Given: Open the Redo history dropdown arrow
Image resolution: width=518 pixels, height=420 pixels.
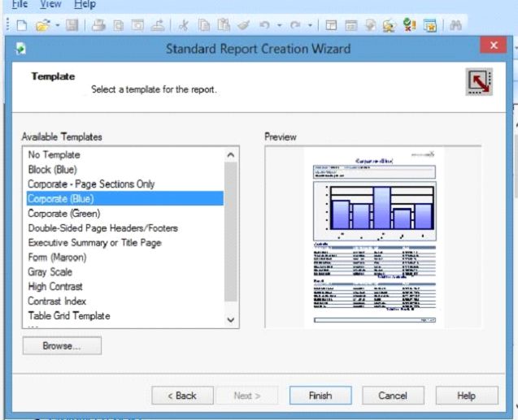Looking at the screenshot, I should [x=310, y=25].
